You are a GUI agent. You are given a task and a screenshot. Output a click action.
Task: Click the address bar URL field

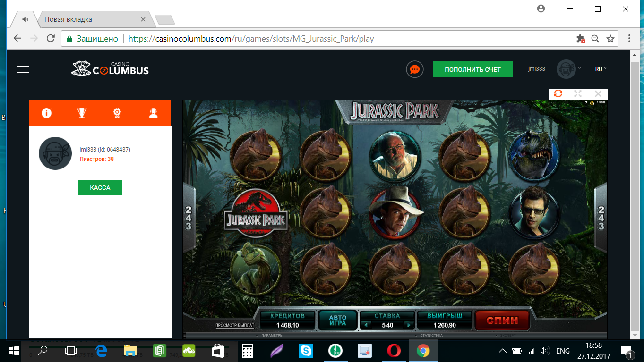pyautogui.click(x=340, y=39)
